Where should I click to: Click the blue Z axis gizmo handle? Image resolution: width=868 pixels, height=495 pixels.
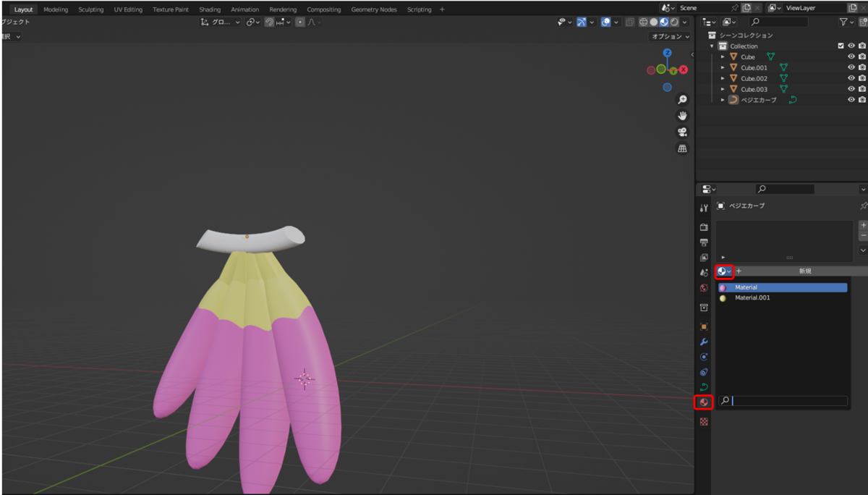pos(668,53)
